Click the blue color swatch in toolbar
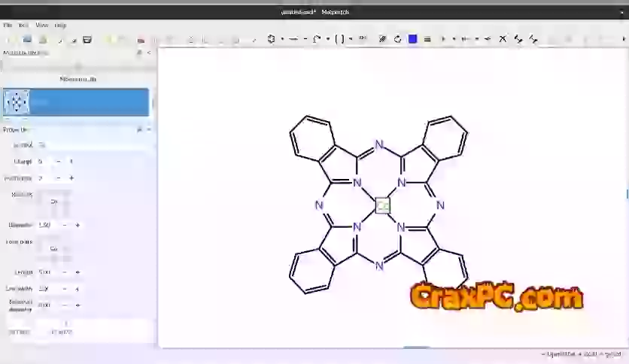 coord(412,39)
